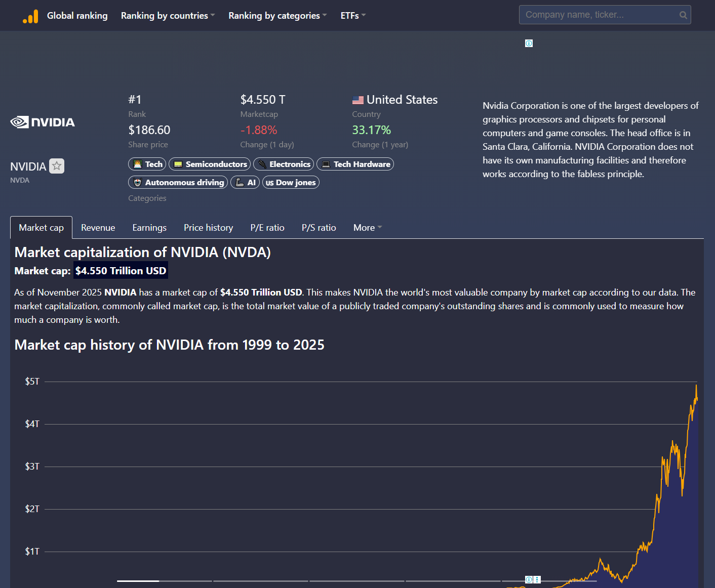Expand the Ranking by countries dropdown
Screen dimensions: 715x588
pyautogui.click(x=168, y=16)
